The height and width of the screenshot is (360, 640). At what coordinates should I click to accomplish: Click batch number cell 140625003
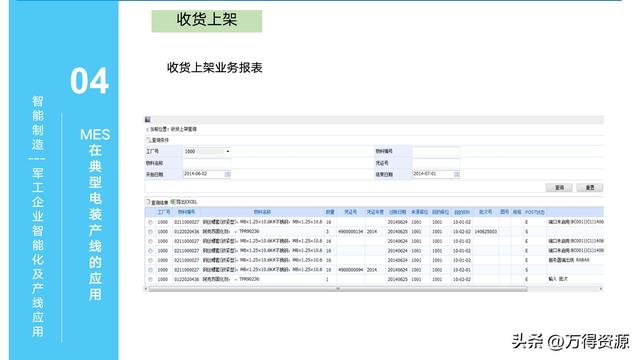[x=485, y=232]
